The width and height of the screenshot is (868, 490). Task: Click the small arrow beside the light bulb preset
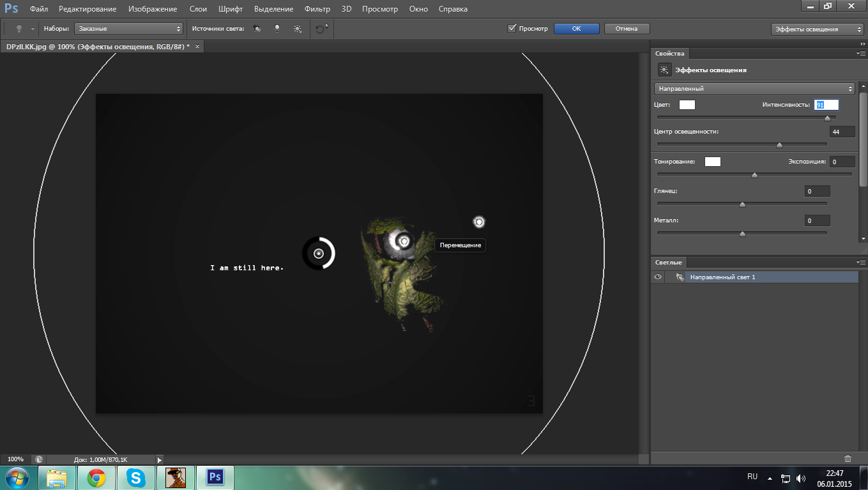(33, 29)
